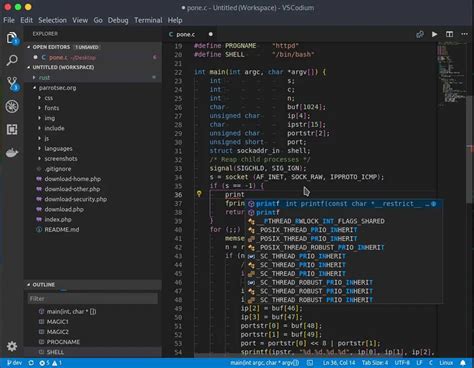
Task: Open the Extensions view in activity bar
Action: [12, 129]
